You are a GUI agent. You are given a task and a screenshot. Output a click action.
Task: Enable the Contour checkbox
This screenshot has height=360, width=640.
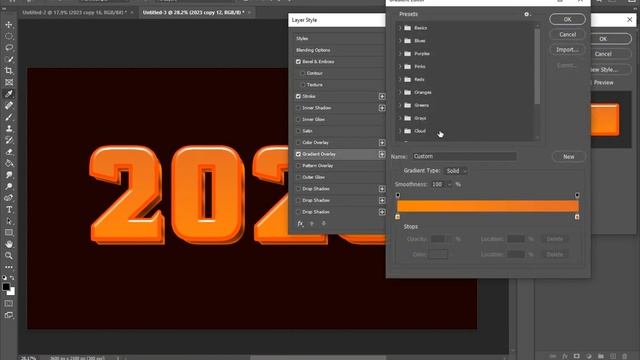click(x=302, y=73)
